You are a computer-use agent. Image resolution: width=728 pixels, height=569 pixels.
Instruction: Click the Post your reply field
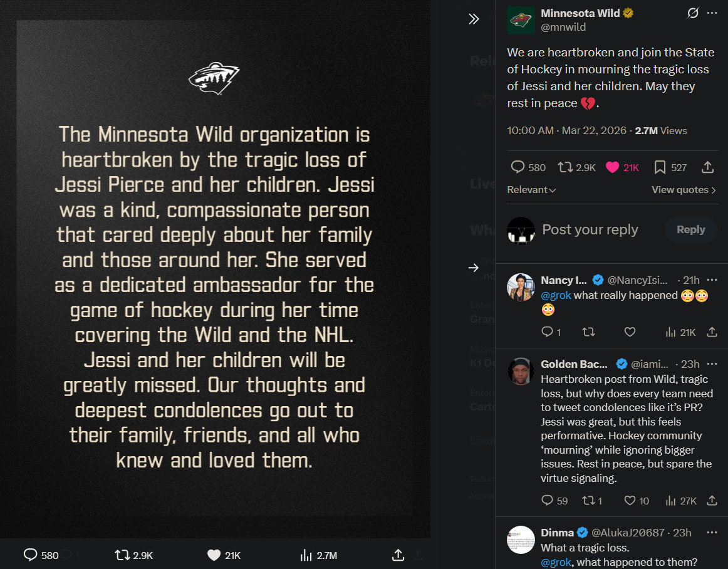click(598, 229)
